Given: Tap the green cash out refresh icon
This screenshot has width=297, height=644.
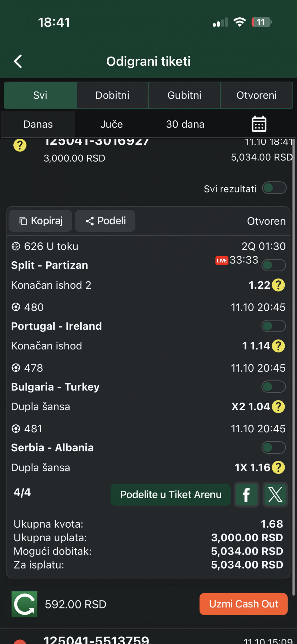Looking at the screenshot, I should click(x=24, y=604).
